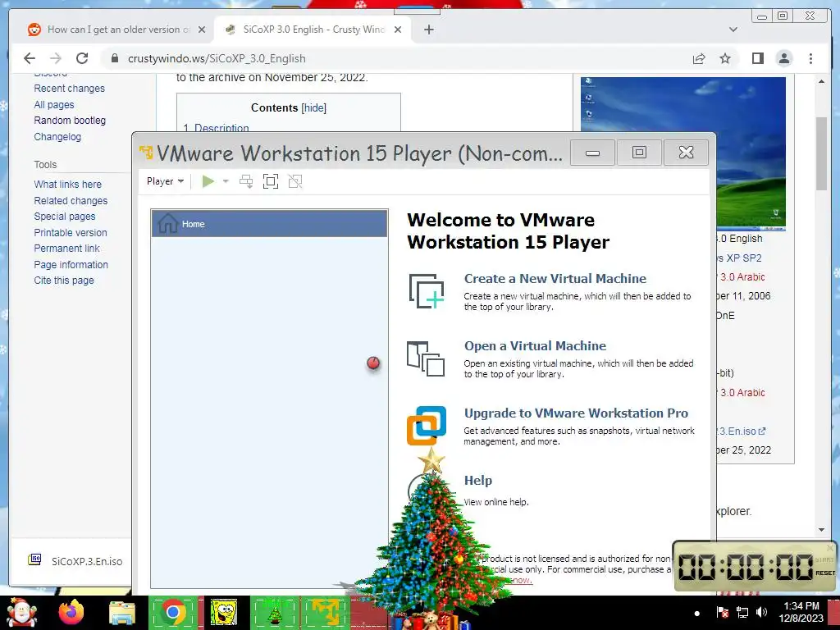Click Cite this page
Image resolution: width=840 pixels, height=630 pixels.
[x=64, y=281]
